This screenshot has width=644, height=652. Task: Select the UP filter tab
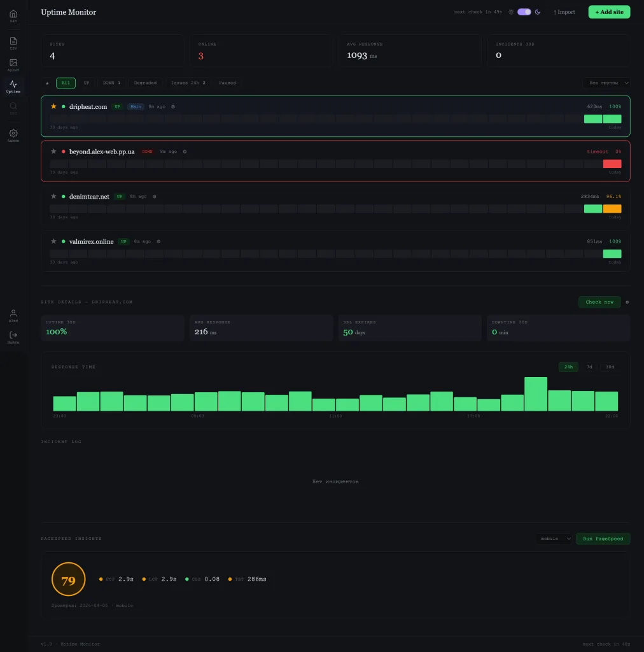[x=87, y=83]
